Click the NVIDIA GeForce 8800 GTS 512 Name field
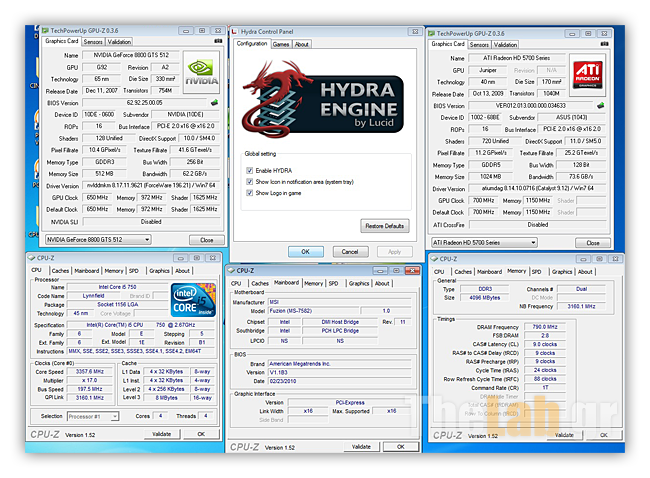Image resolution: width=650 pixels, height=478 pixels. click(131, 55)
